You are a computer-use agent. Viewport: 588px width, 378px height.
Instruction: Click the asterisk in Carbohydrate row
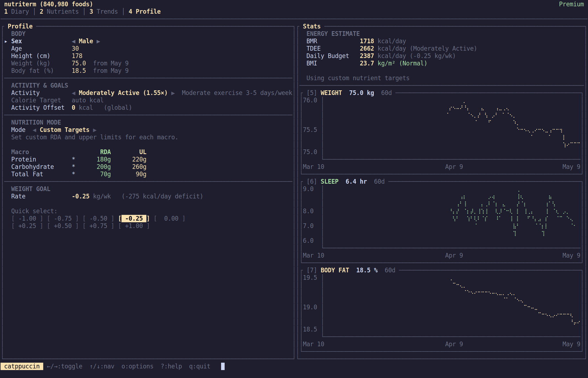pos(73,166)
